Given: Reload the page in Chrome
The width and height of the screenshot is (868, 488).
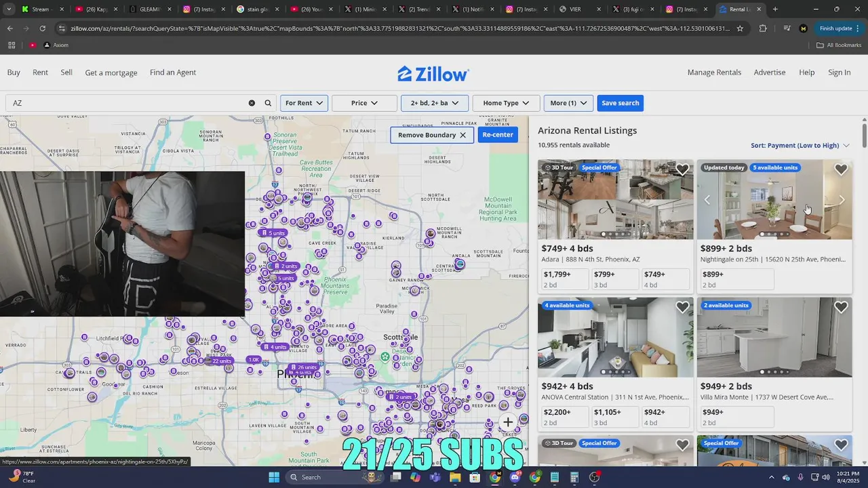Looking at the screenshot, I should point(42,28).
